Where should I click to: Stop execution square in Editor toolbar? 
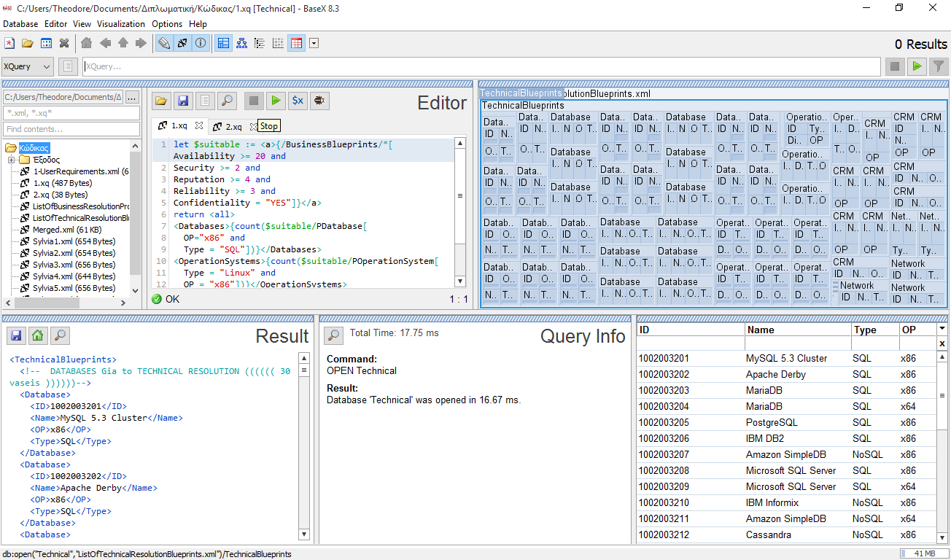pyautogui.click(x=253, y=101)
